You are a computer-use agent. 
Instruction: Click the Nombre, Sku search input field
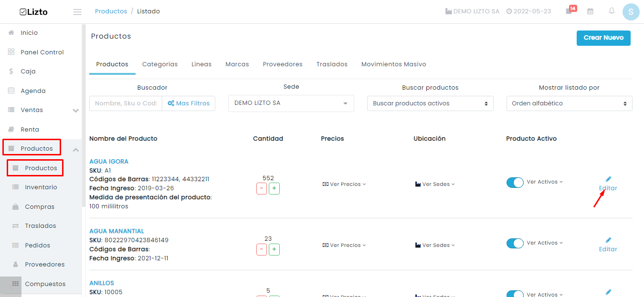point(126,103)
